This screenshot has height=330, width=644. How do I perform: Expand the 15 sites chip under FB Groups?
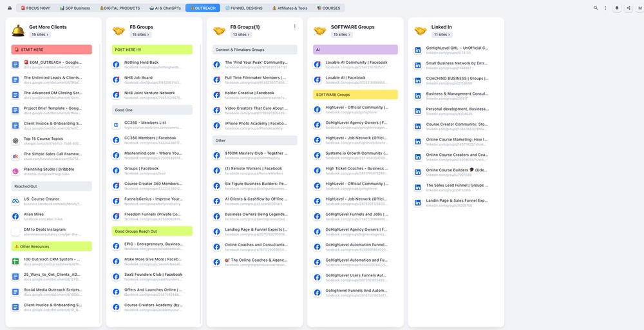point(140,35)
